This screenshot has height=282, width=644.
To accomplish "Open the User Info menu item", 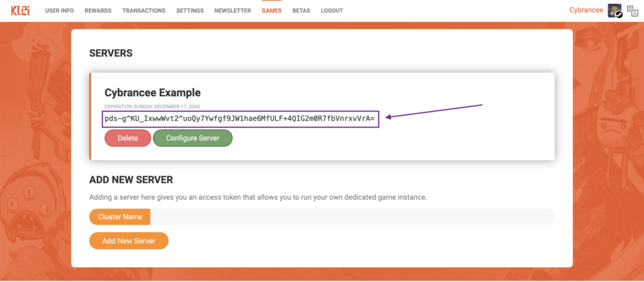I will pos(59,11).
